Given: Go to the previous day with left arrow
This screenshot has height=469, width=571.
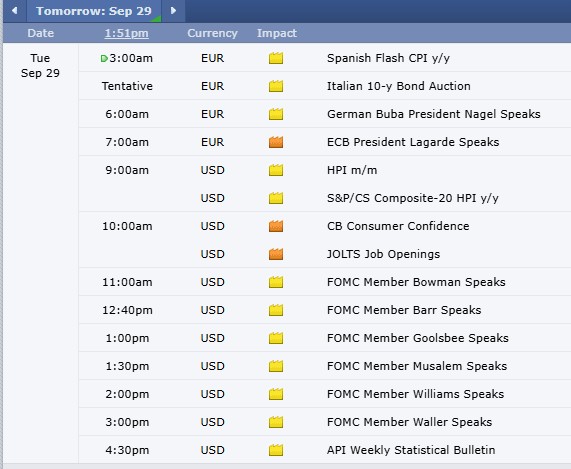Looking at the screenshot, I should coord(15,11).
